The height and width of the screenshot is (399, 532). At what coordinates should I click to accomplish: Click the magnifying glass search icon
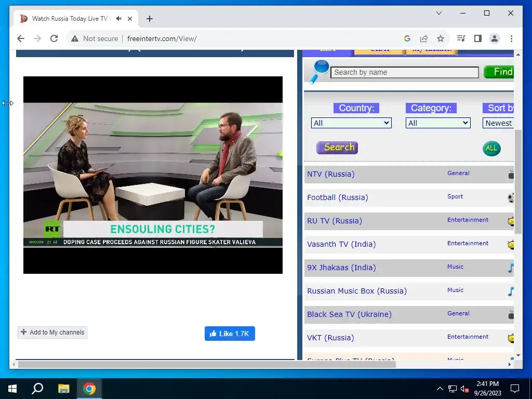(x=319, y=72)
